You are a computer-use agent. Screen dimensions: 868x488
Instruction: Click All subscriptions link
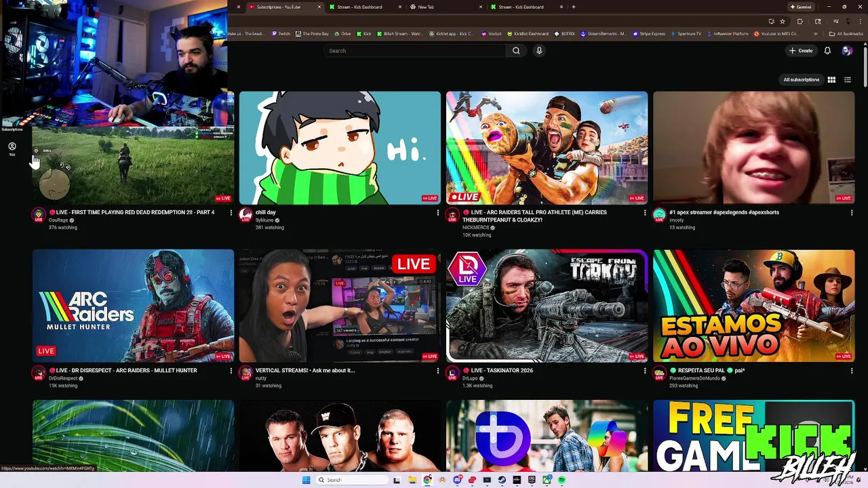point(802,80)
